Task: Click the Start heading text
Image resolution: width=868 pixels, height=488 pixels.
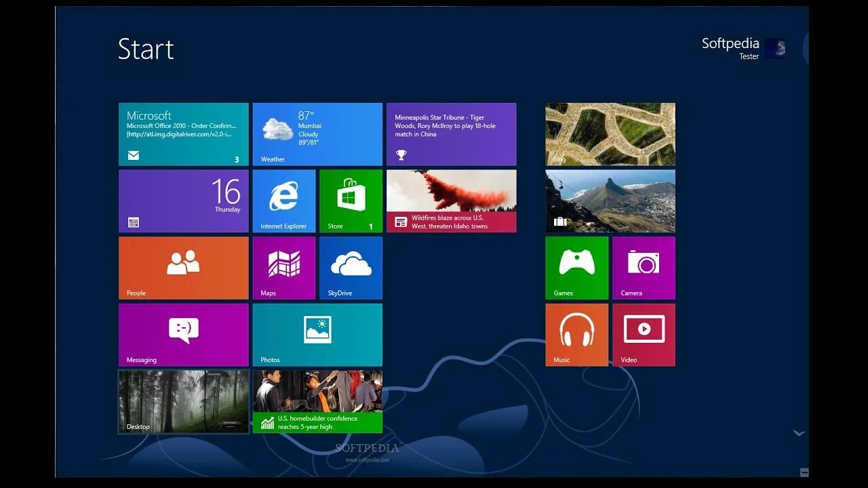Action: tap(146, 49)
